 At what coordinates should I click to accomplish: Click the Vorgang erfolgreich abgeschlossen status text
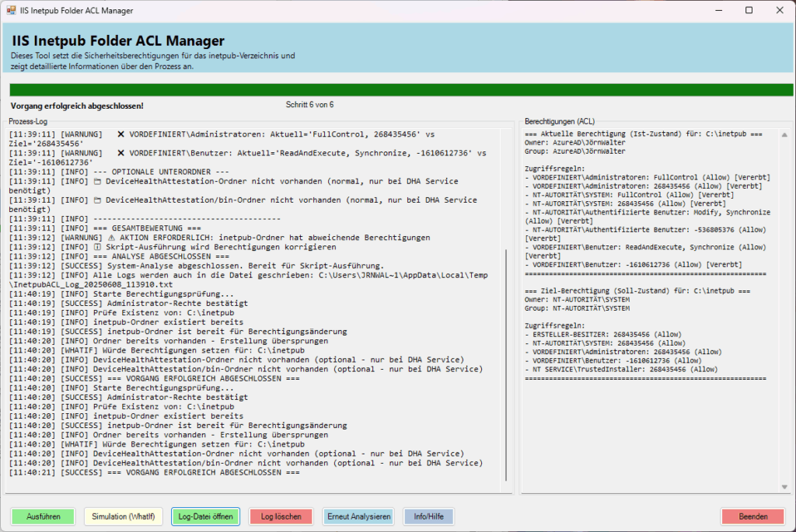77,105
